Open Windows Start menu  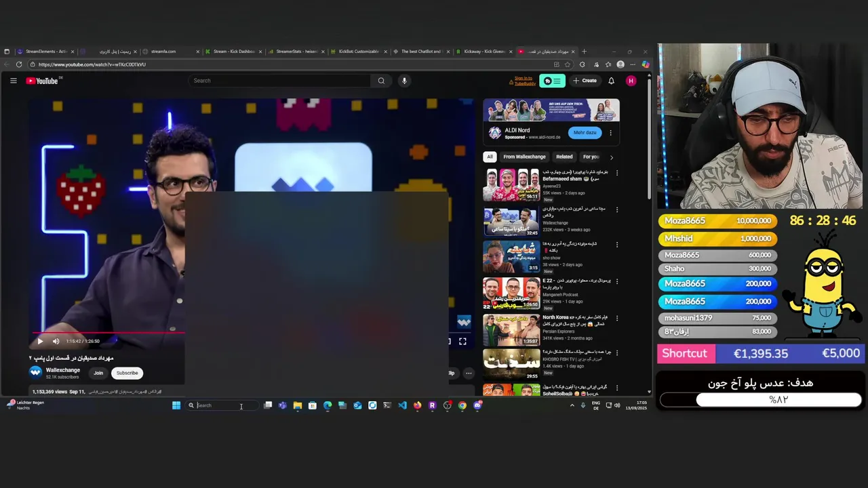(x=176, y=405)
